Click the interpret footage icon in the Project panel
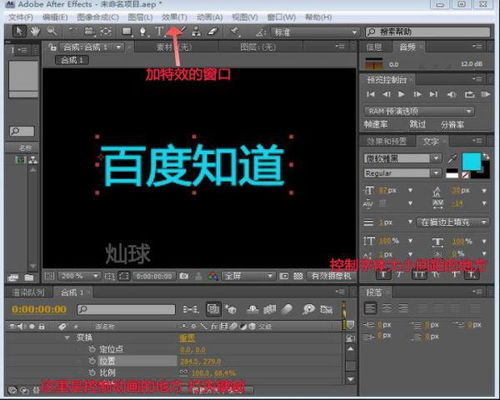Viewport: 500px width, 400px height. pos(13,277)
